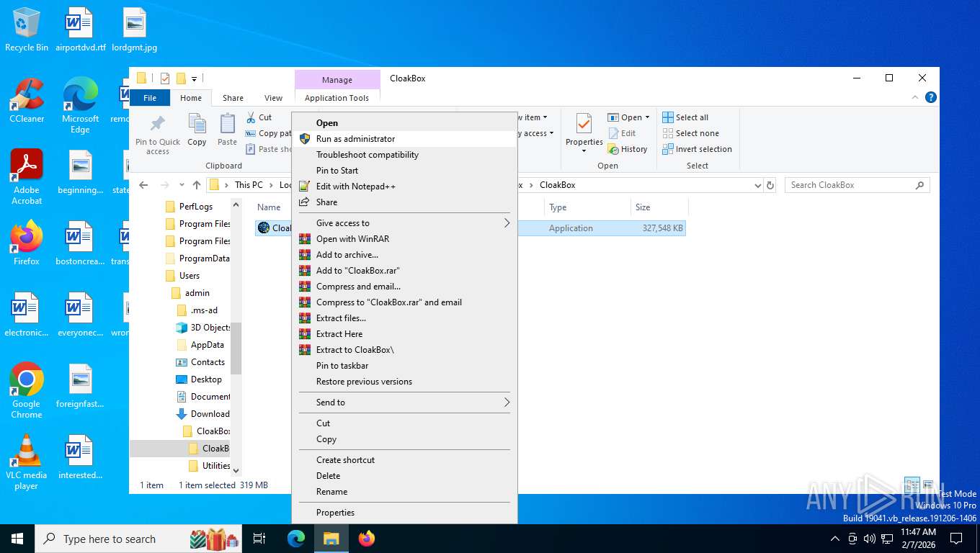Switch to the File tab
The image size is (980, 553).
click(150, 98)
